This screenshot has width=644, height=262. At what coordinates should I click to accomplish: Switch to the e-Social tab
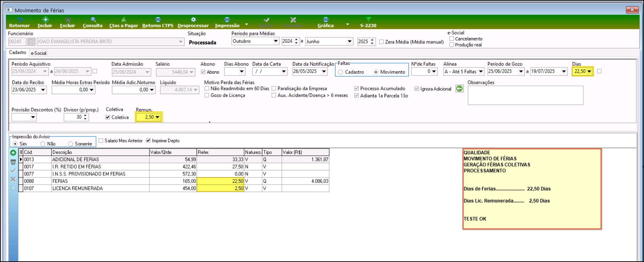tap(39, 53)
